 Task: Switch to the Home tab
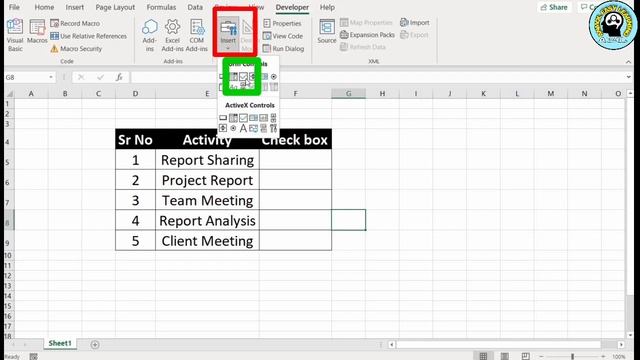click(x=44, y=7)
